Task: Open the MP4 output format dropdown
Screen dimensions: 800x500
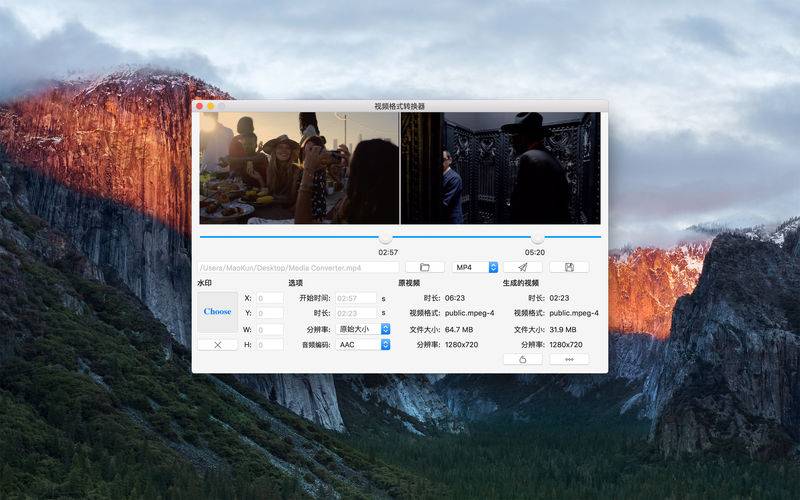Action: coord(475,267)
